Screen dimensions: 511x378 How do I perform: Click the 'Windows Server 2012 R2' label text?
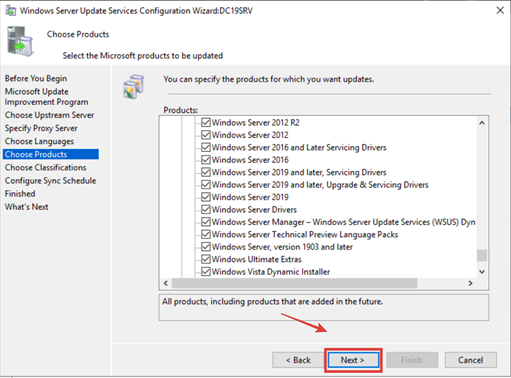click(x=256, y=123)
